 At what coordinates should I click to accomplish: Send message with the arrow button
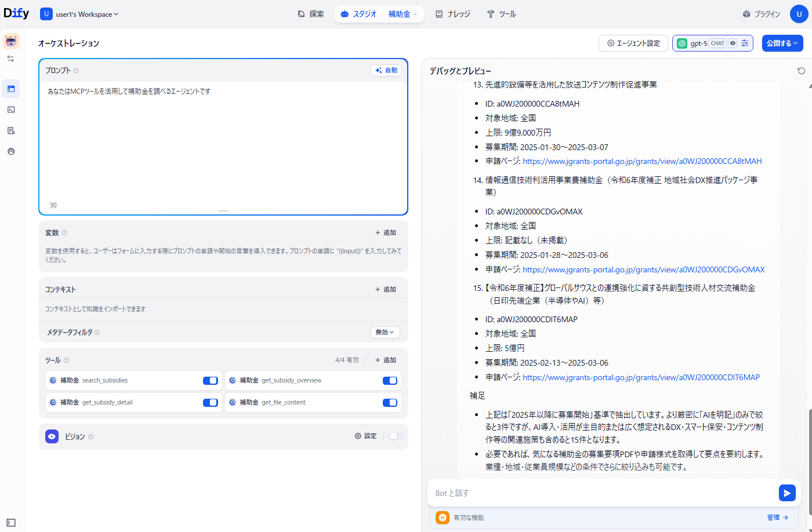click(786, 493)
